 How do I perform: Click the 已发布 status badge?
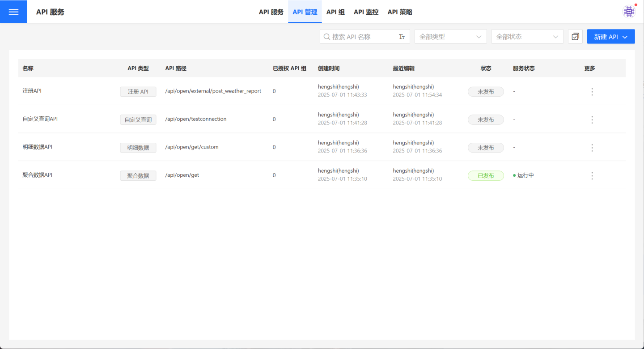point(486,176)
